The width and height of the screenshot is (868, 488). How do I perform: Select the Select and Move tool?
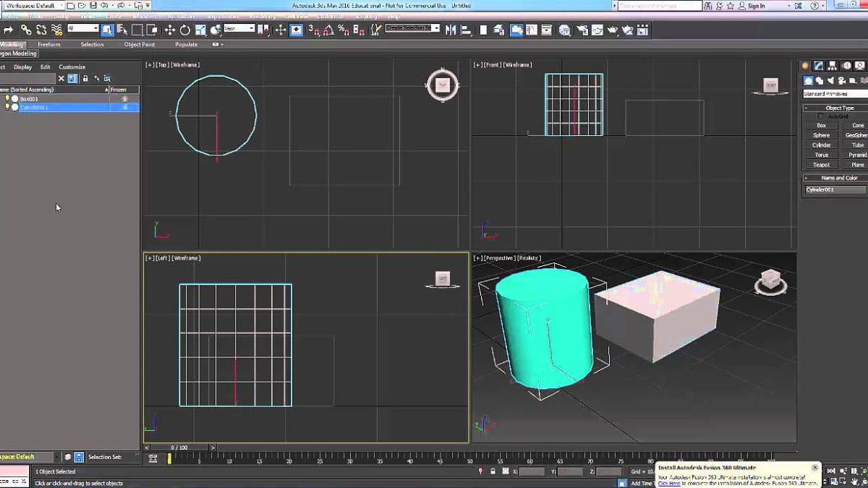(170, 30)
